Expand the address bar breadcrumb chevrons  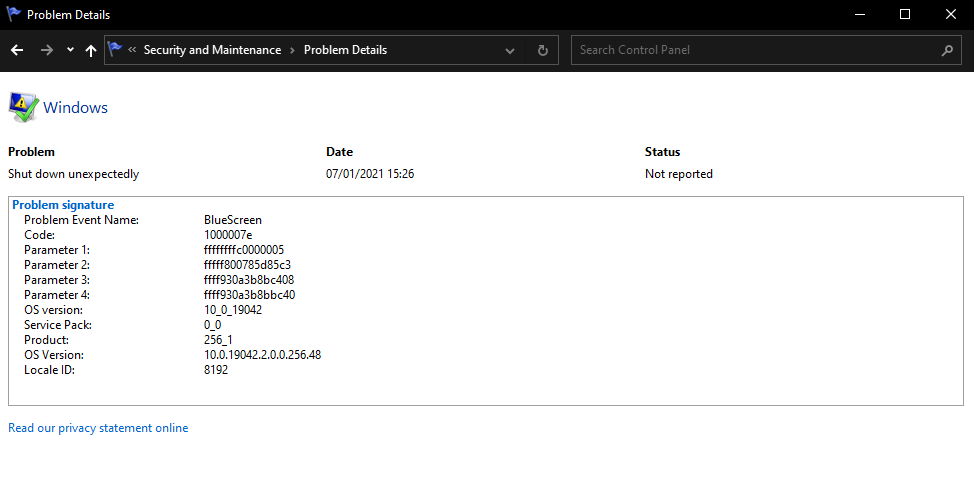click(x=132, y=50)
